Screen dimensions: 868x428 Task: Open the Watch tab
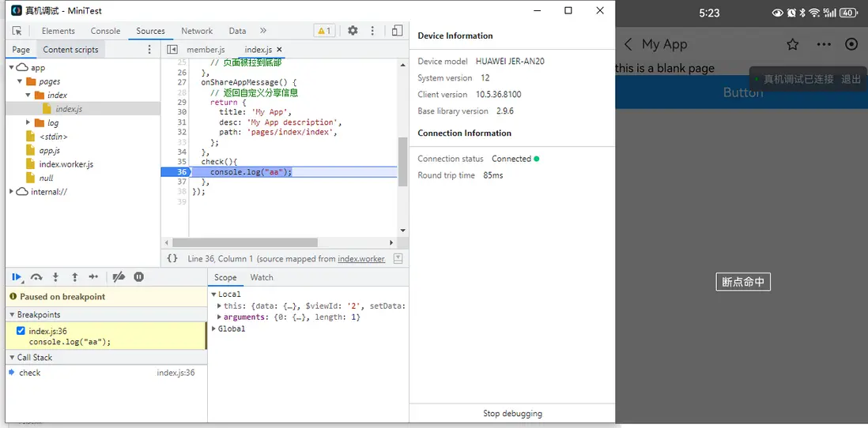tap(262, 277)
